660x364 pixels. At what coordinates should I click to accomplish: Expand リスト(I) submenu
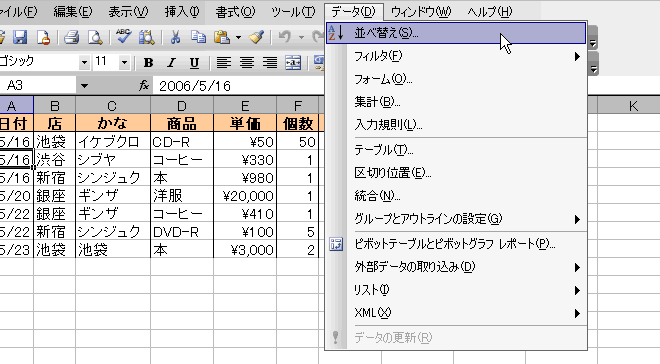pos(578,290)
